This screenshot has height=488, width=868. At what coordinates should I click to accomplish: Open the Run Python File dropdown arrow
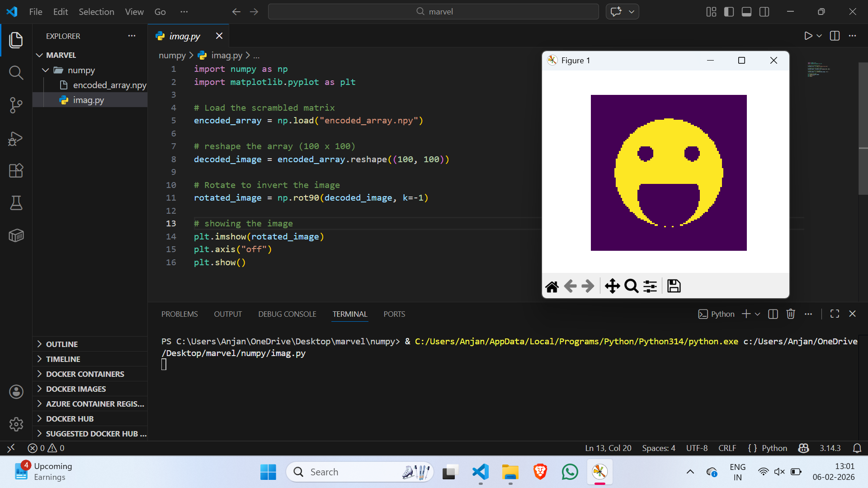pyautogui.click(x=819, y=36)
